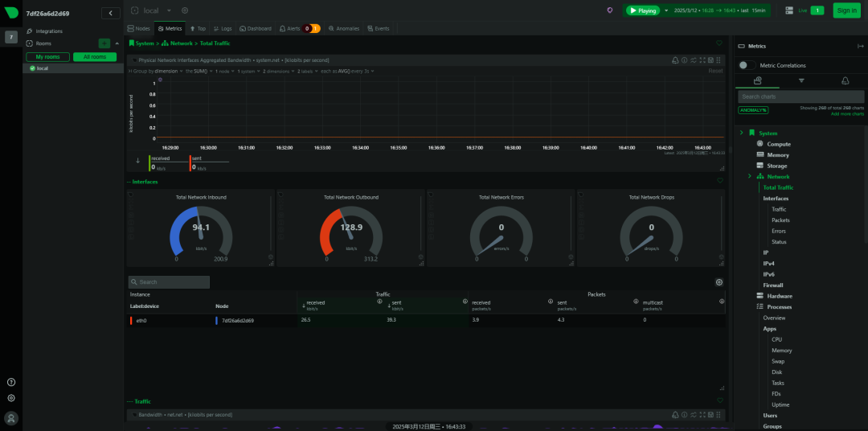Open the time range picker showing last 15min
Image resolution: width=868 pixels, height=431 pixels.
coord(719,10)
